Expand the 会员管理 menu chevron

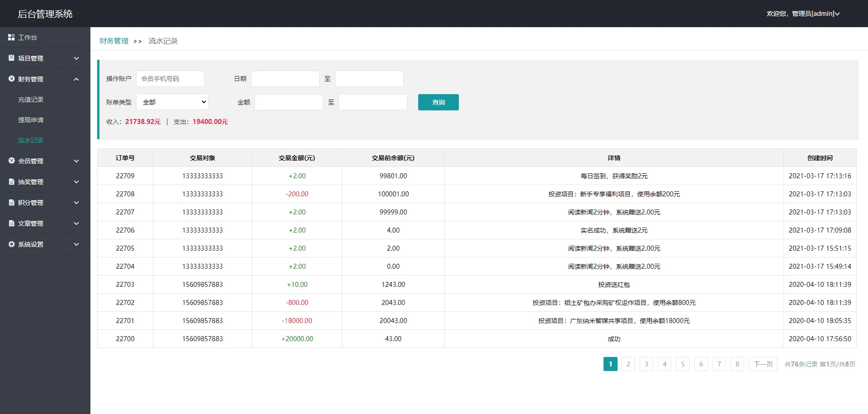pyautogui.click(x=76, y=161)
